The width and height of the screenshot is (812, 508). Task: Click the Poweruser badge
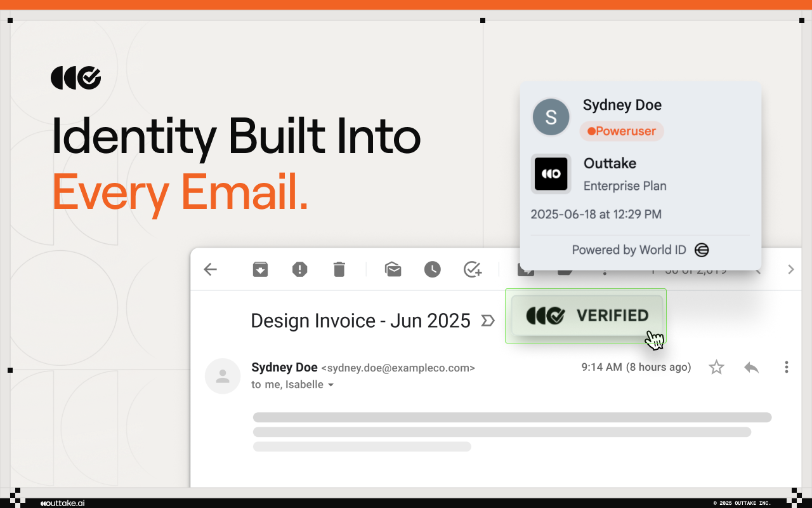point(622,131)
